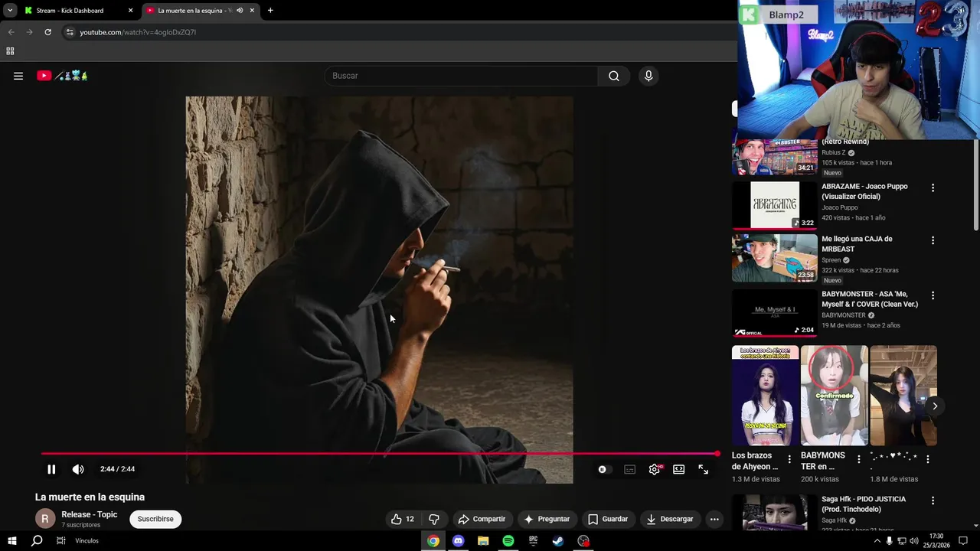Click the ABRAZAME - Joaco Puppo title
Viewport: 980px width, 551px height.
[x=864, y=191]
